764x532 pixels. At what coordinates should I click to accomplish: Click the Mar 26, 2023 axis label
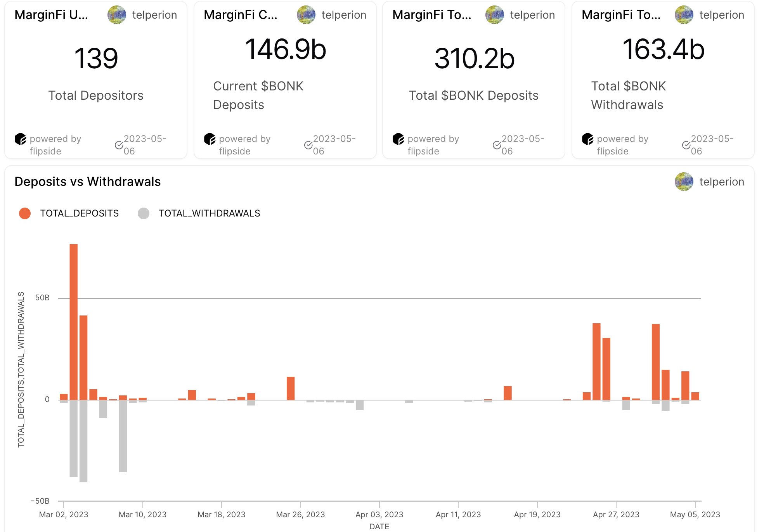tap(300, 515)
